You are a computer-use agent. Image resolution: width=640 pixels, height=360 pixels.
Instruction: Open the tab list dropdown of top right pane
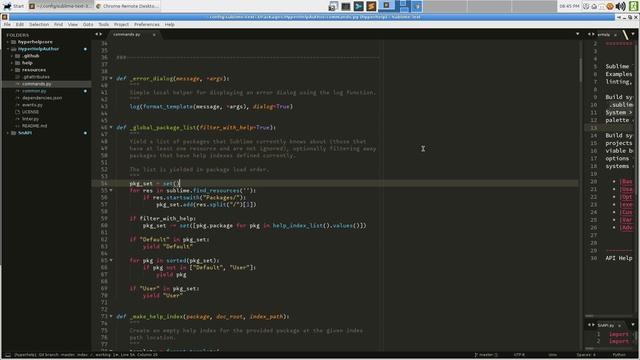(633, 34)
